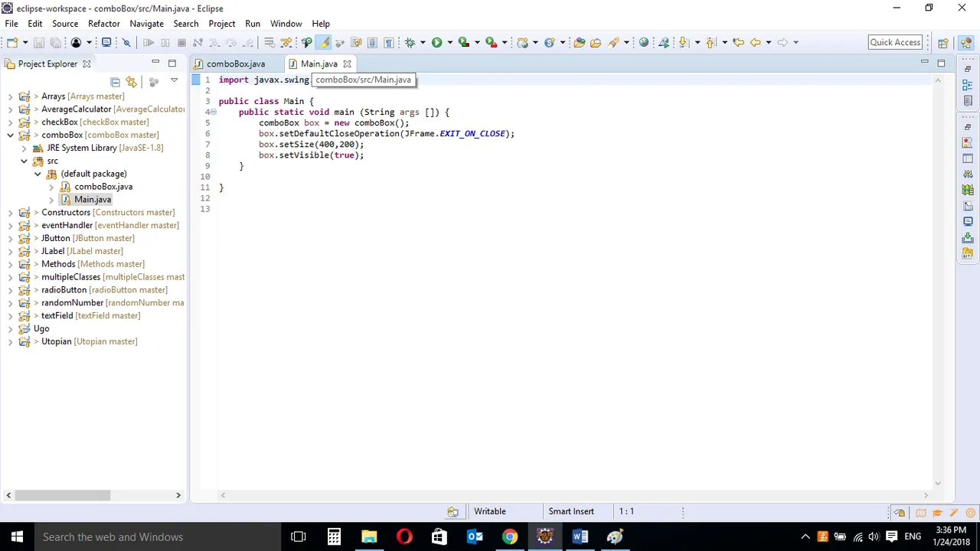The height and width of the screenshot is (551, 980).
Task: Toggle Block Selection Mode icon
Action: click(x=372, y=42)
